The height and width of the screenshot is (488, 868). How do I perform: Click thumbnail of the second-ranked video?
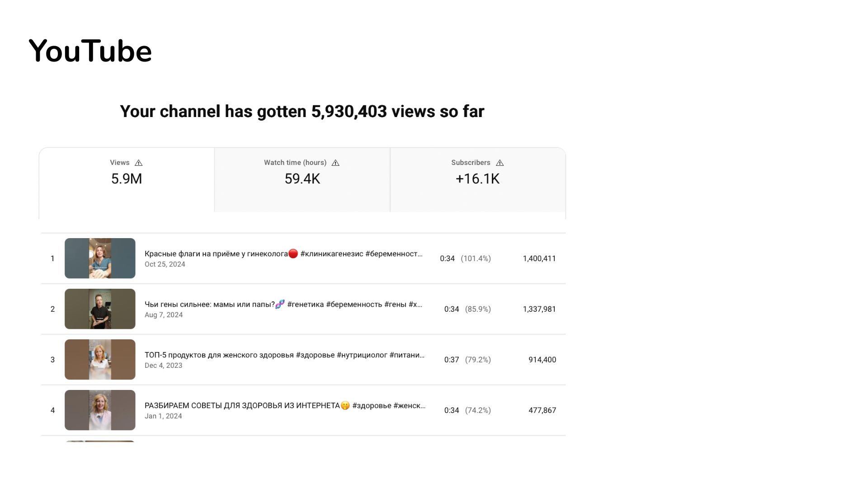(x=100, y=309)
